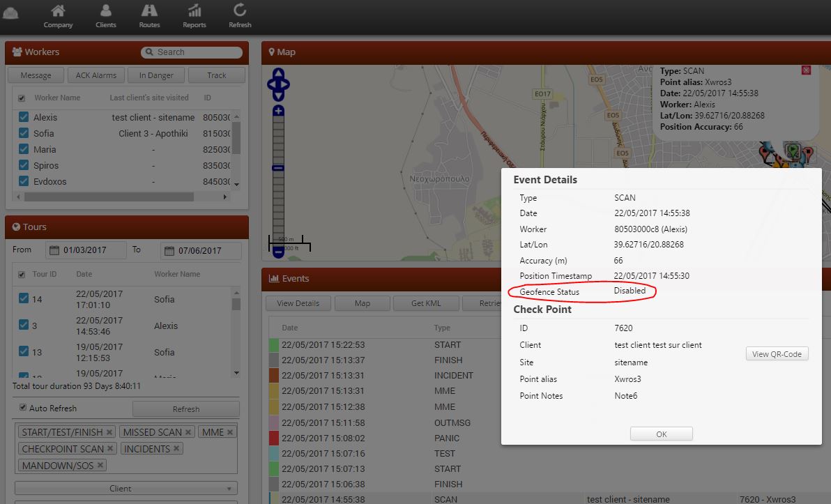Click the To date field 07/06/2017
Image resolution: width=831 pixels, height=504 pixels.
201,251
